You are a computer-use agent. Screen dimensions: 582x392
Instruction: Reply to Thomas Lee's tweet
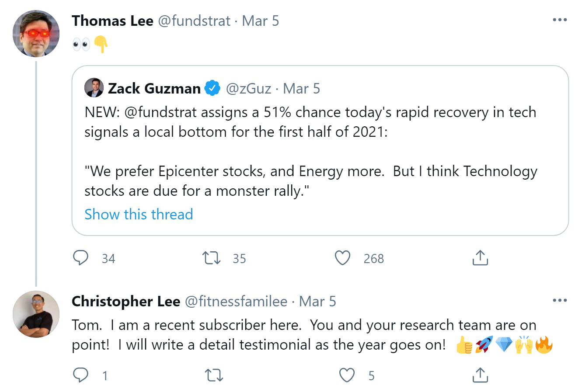pyautogui.click(x=81, y=258)
